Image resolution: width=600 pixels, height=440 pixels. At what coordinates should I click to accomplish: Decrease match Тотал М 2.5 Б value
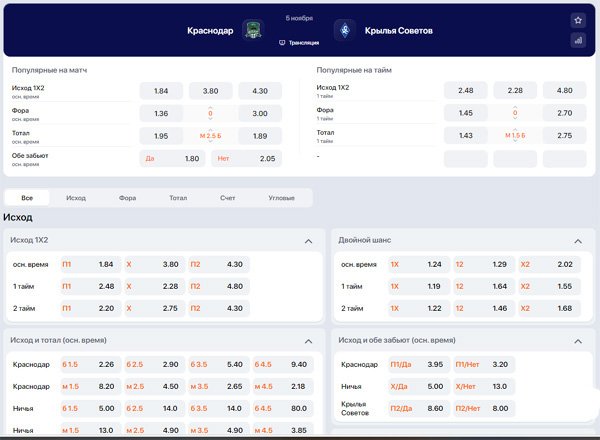pos(210,142)
